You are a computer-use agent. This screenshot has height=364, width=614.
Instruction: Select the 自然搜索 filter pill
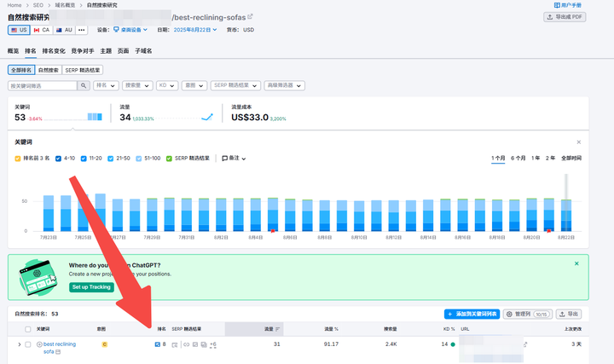pyautogui.click(x=49, y=70)
